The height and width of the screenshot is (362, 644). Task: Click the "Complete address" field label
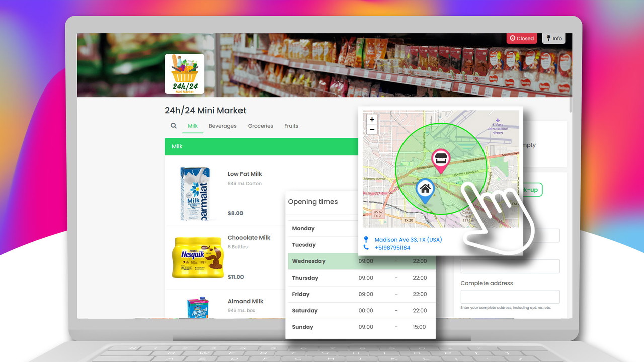point(487,283)
